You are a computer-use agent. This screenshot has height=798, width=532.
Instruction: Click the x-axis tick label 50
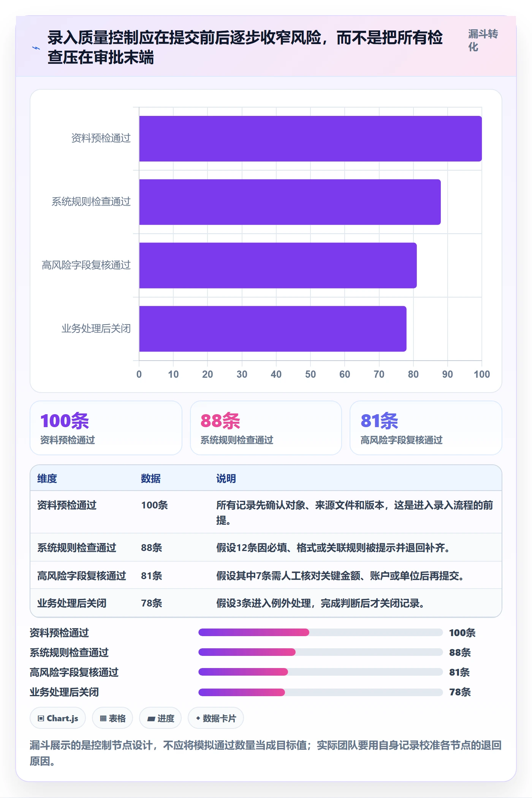coord(310,374)
